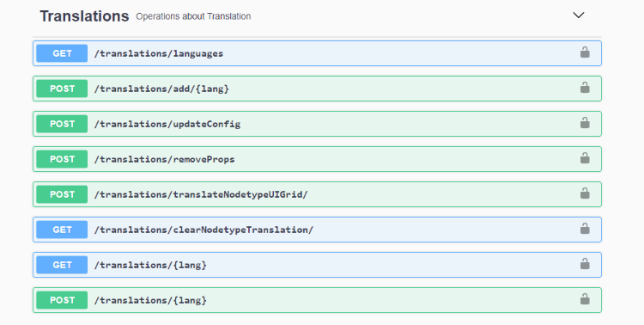The width and height of the screenshot is (644, 325).
Task: Open the /translations/updateConfig endpoint path
Action: pos(167,125)
